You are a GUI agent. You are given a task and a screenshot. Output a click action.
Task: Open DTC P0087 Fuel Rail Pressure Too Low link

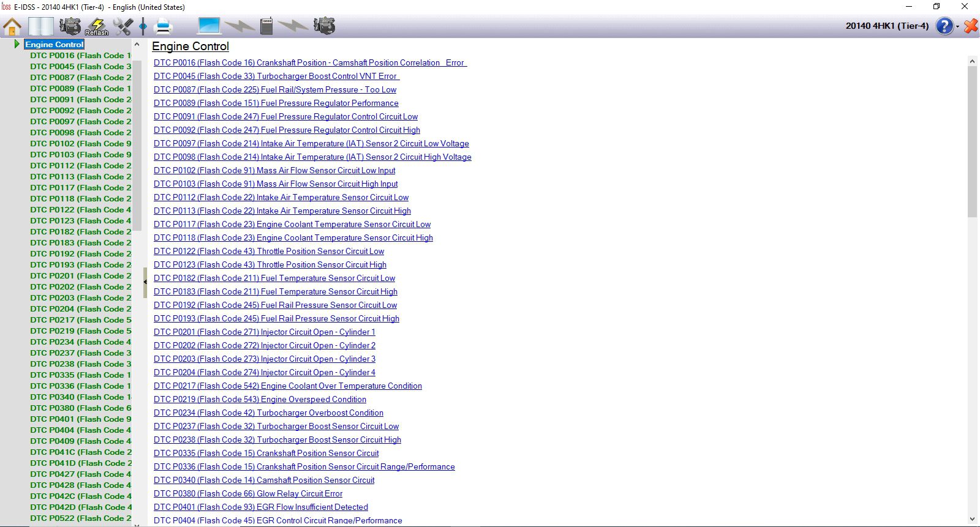point(275,89)
